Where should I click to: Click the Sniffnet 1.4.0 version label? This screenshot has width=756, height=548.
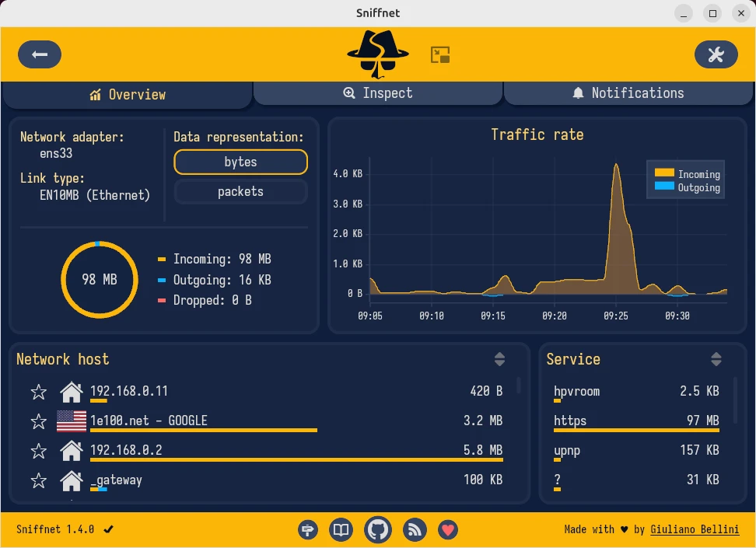pyautogui.click(x=55, y=529)
